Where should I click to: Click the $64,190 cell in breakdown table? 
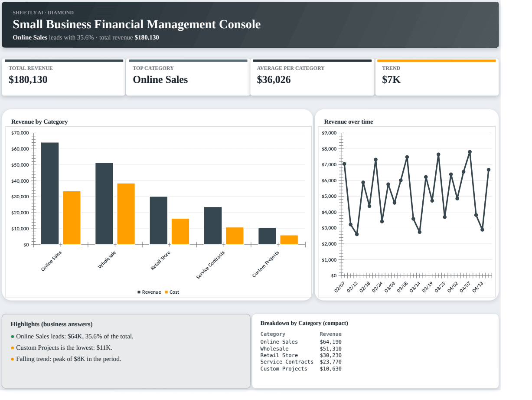(330, 342)
